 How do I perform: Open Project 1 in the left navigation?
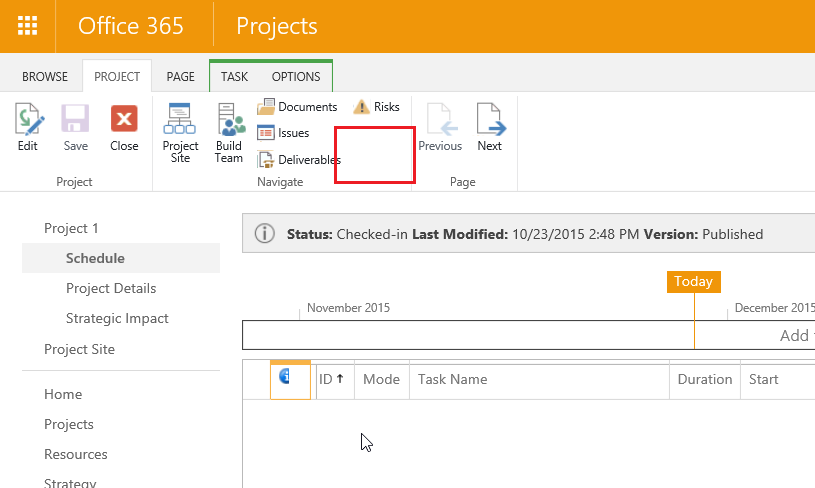(71, 228)
